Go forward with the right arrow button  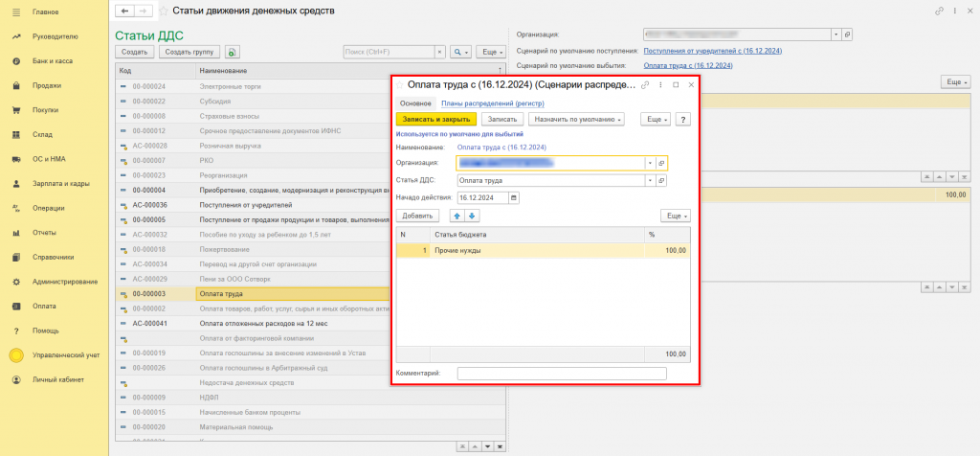(143, 11)
